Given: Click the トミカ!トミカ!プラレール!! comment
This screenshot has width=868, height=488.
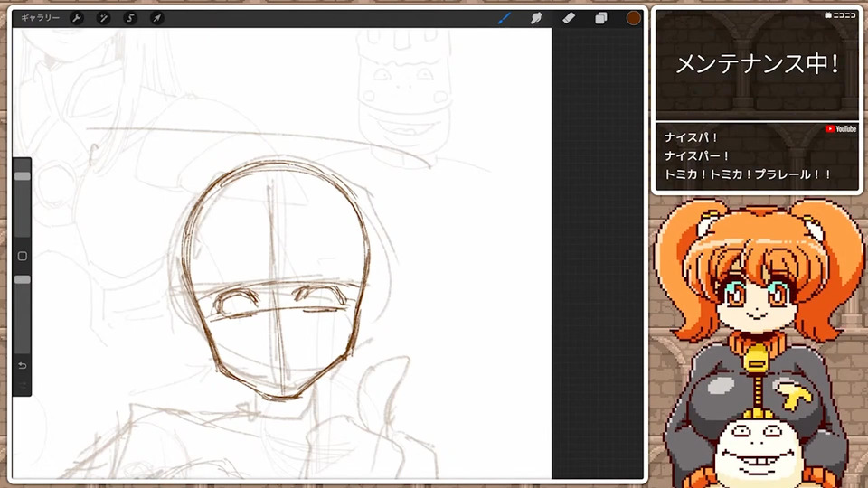Looking at the screenshot, I should 747,174.
